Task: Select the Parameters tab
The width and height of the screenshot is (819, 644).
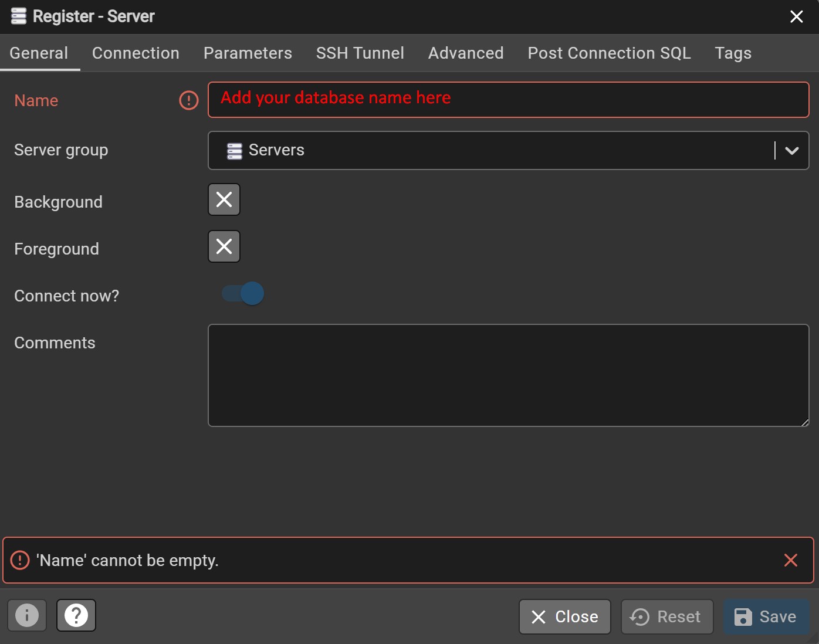Action: [x=248, y=53]
